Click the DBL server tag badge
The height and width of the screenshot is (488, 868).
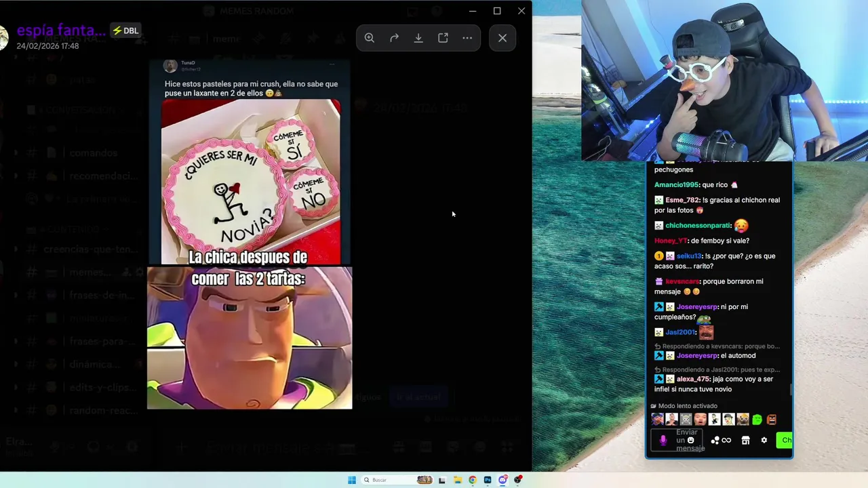125,30
